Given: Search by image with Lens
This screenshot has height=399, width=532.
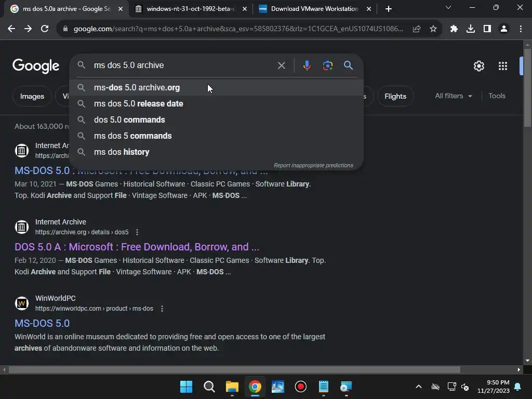Looking at the screenshot, I should pyautogui.click(x=327, y=65).
